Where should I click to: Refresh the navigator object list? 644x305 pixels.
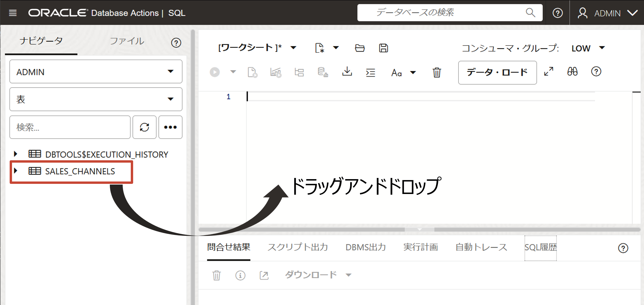[x=144, y=127]
